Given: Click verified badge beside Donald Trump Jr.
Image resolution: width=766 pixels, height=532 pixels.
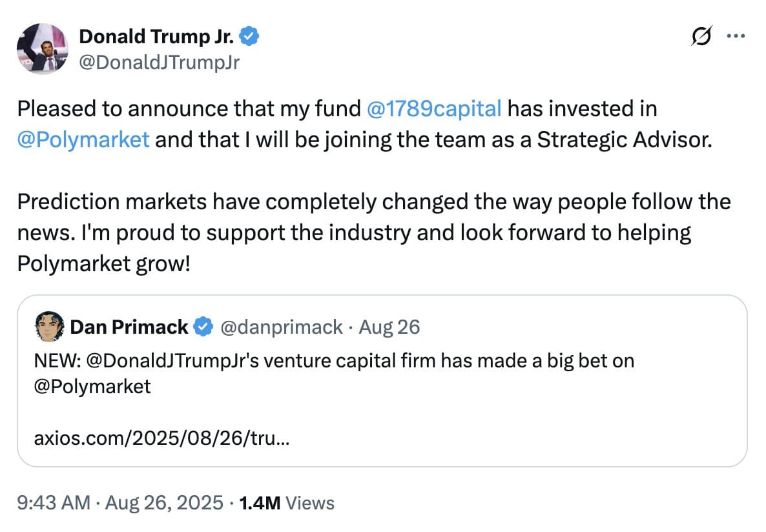Looking at the screenshot, I should coord(251,37).
